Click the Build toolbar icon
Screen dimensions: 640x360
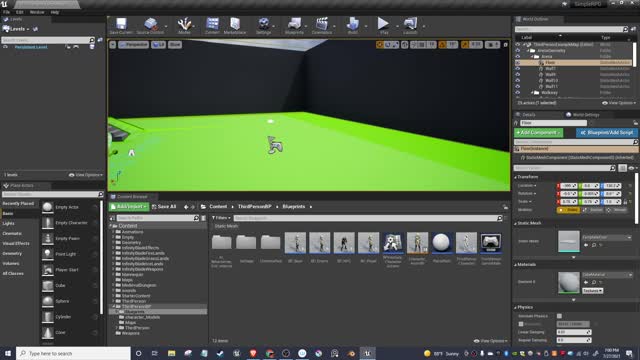[x=353, y=25]
